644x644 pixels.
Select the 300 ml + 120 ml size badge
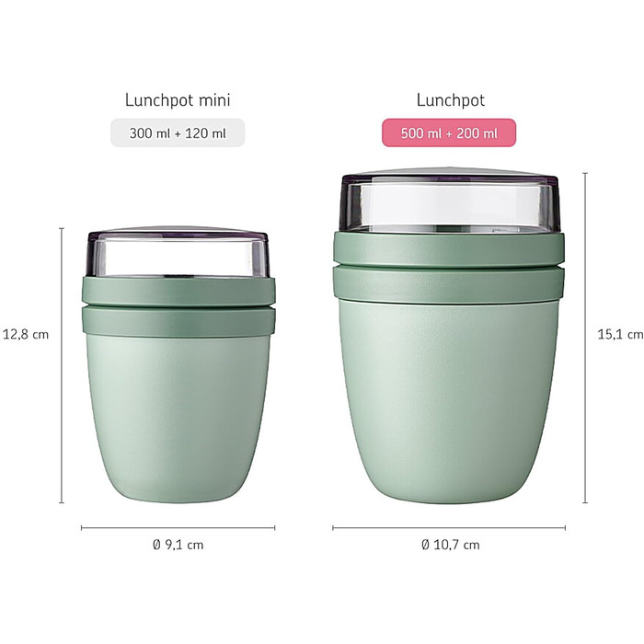tap(178, 132)
